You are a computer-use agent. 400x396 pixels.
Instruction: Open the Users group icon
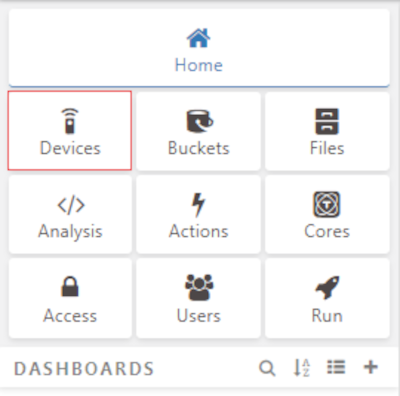point(199,287)
